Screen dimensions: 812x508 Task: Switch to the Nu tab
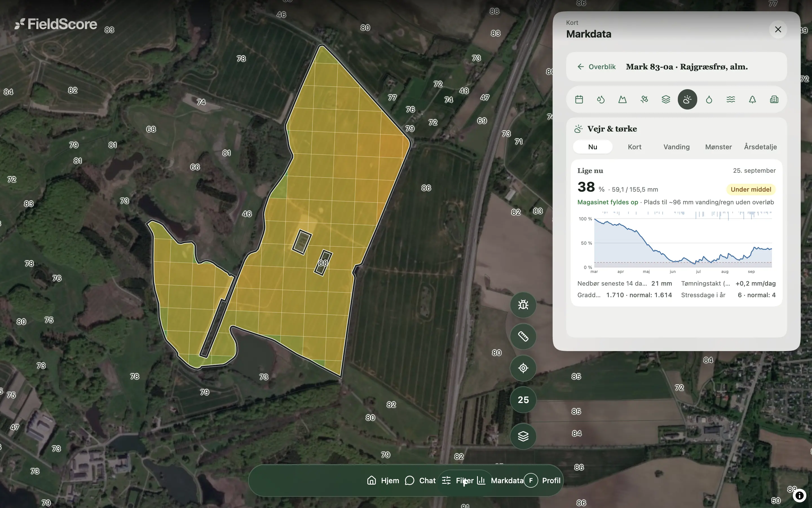coord(593,147)
